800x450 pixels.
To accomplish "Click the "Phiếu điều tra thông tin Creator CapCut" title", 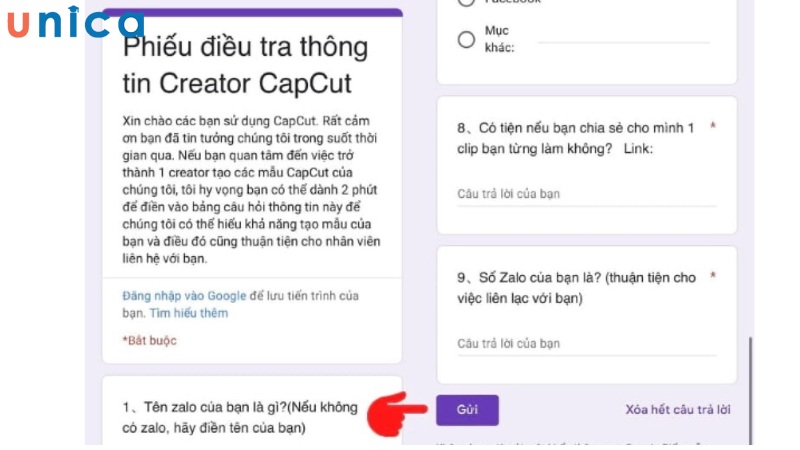I will pos(245,65).
